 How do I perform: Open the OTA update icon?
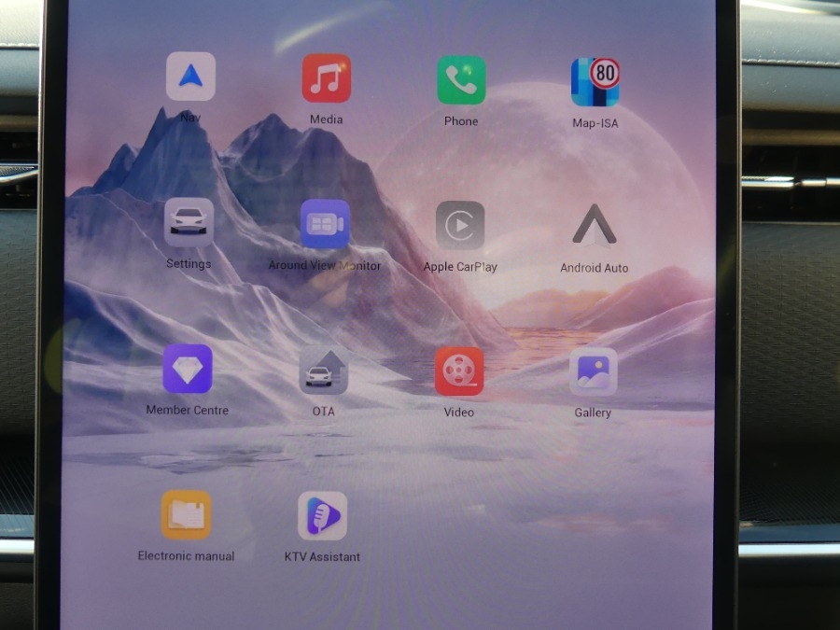tap(323, 371)
